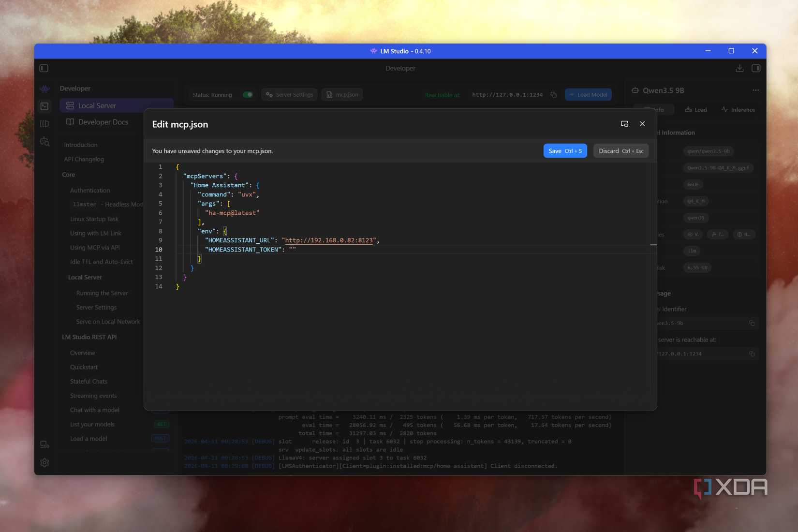This screenshot has height=532, width=798.
Task: Toggle the right sidebar panel icon
Action: [756, 68]
